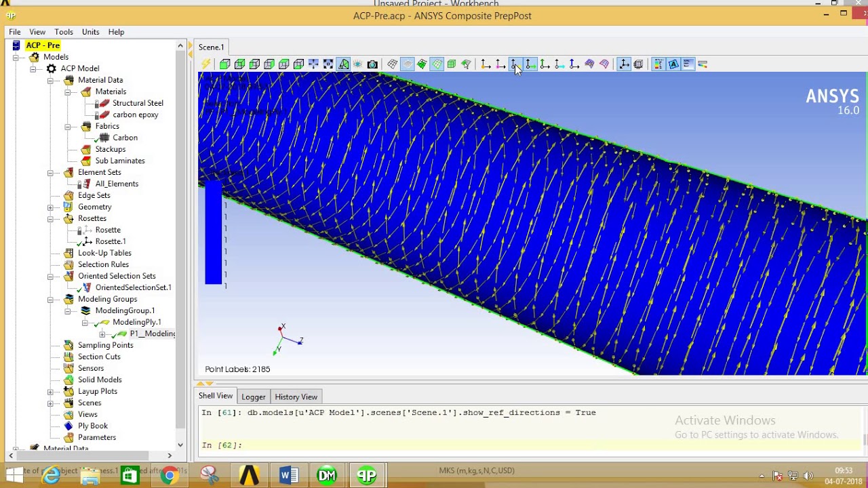This screenshot has width=868, height=488.
Task: Switch to the Logger tab
Action: coord(253,396)
